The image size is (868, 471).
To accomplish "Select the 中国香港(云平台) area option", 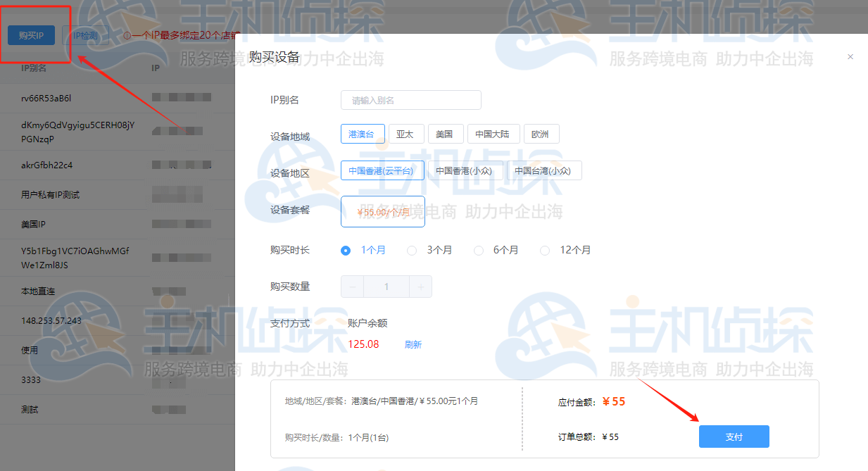I will [x=382, y=170].
